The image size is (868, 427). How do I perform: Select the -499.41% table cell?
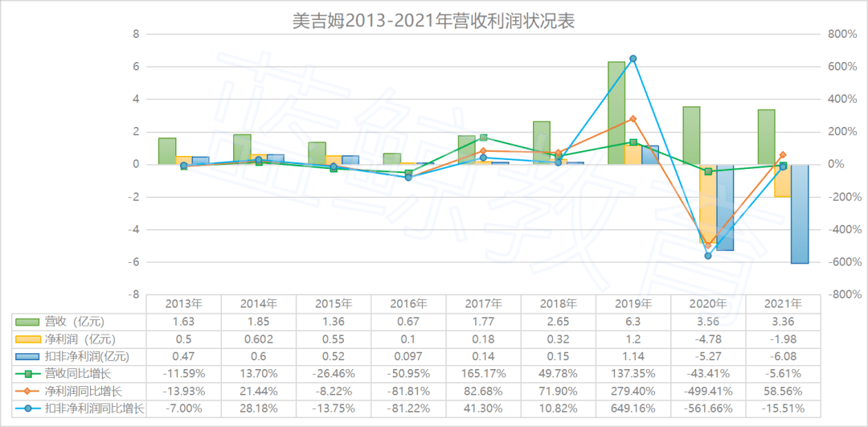[x=707, y=392]
